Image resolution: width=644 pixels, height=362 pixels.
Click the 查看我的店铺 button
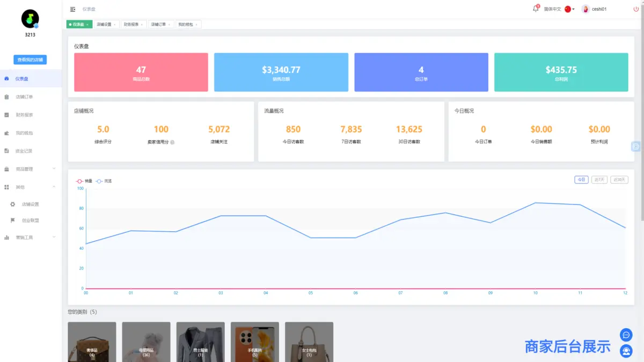30,60
